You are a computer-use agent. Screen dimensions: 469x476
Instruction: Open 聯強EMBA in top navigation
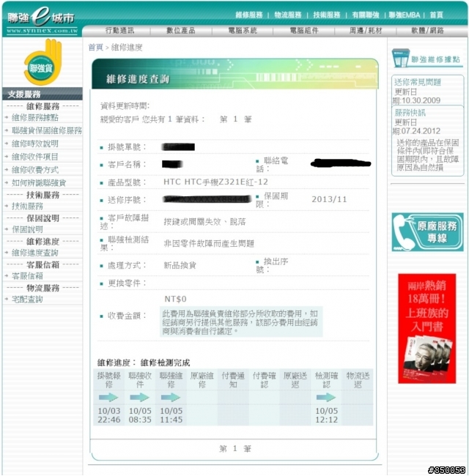point(405,15)
